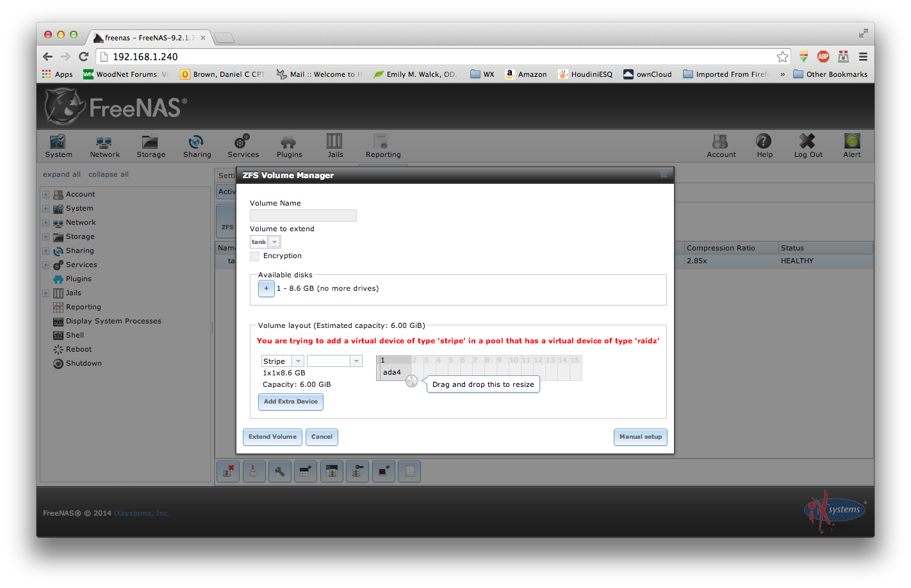This screenshot has height=588, width=911.
Task: Click the detach volume icon with red X
Action: (227, 472)
